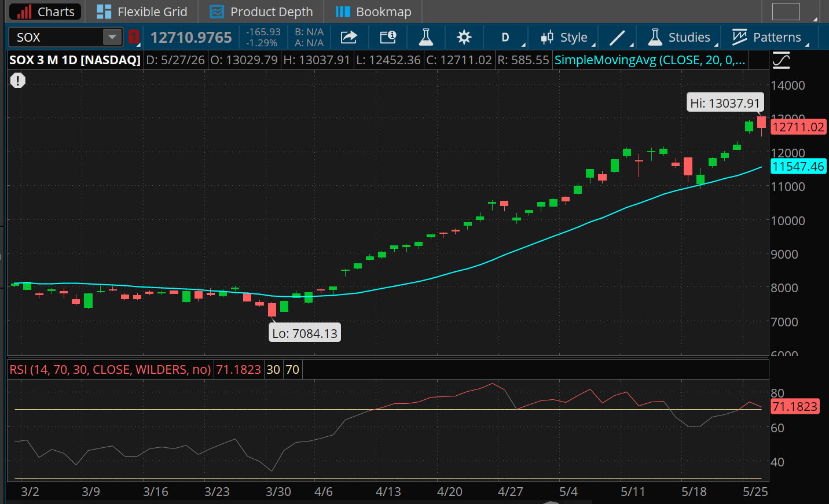Click the red 71.1823 RSI axis label
The height and width of the screenshot is (504, 829).
795,407
